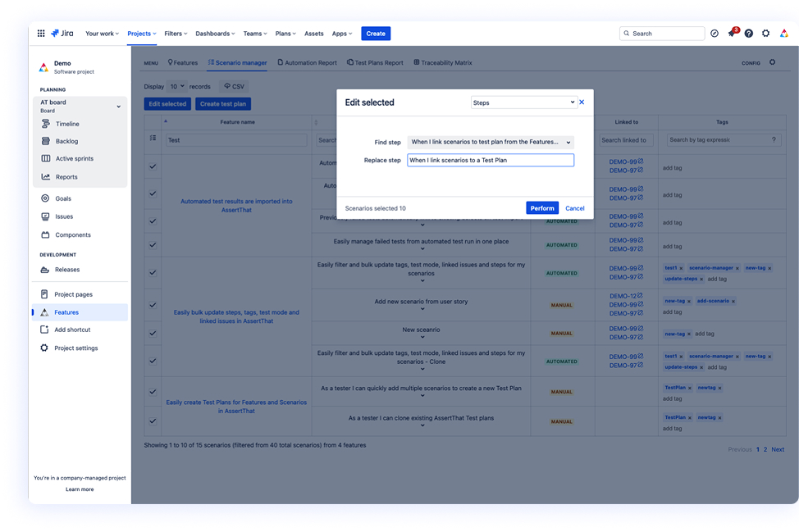Viewport: 799px width, 532px height.
Task: Click the Perform button in the dialog
Action: click(x=541, y=207)
